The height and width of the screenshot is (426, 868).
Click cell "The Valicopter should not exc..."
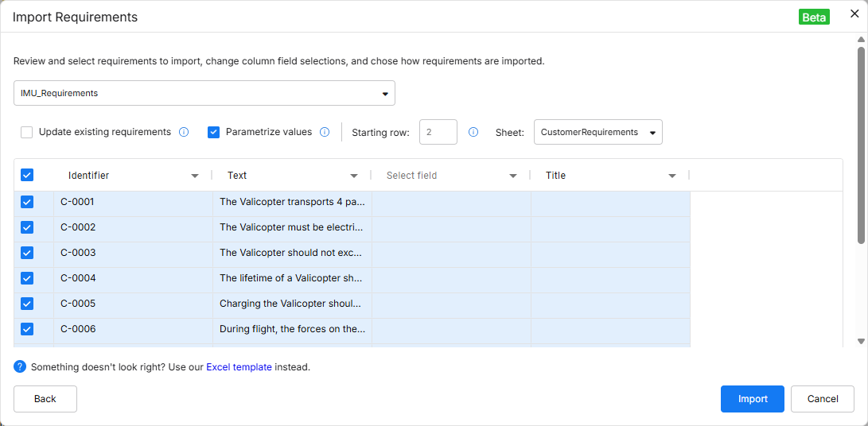point(292,253)
